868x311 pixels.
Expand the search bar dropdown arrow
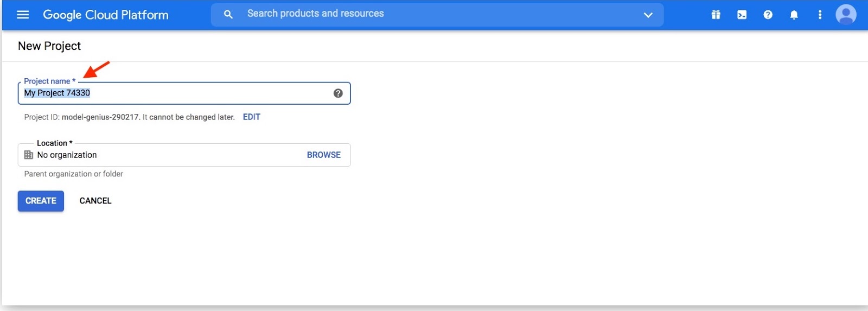coord(648,15)
